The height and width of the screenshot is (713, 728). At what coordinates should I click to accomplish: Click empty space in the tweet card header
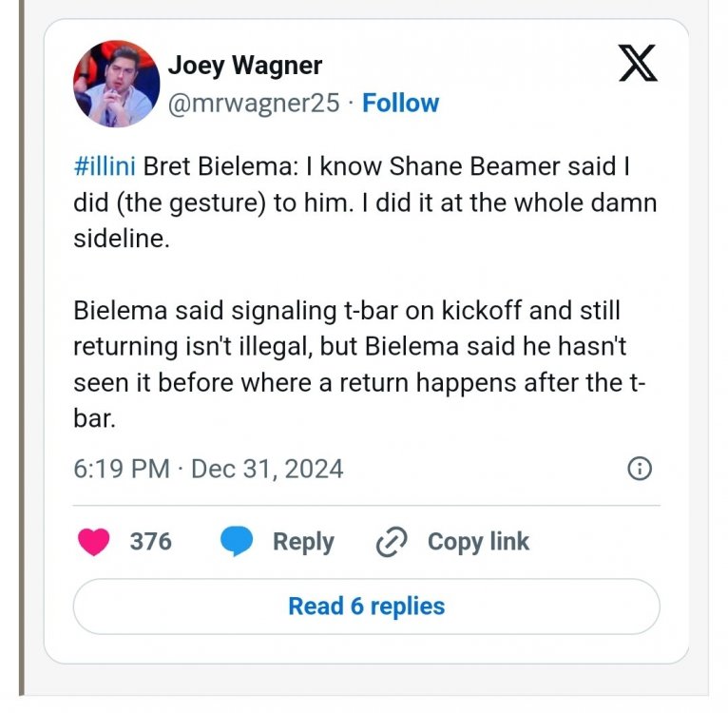525,84
